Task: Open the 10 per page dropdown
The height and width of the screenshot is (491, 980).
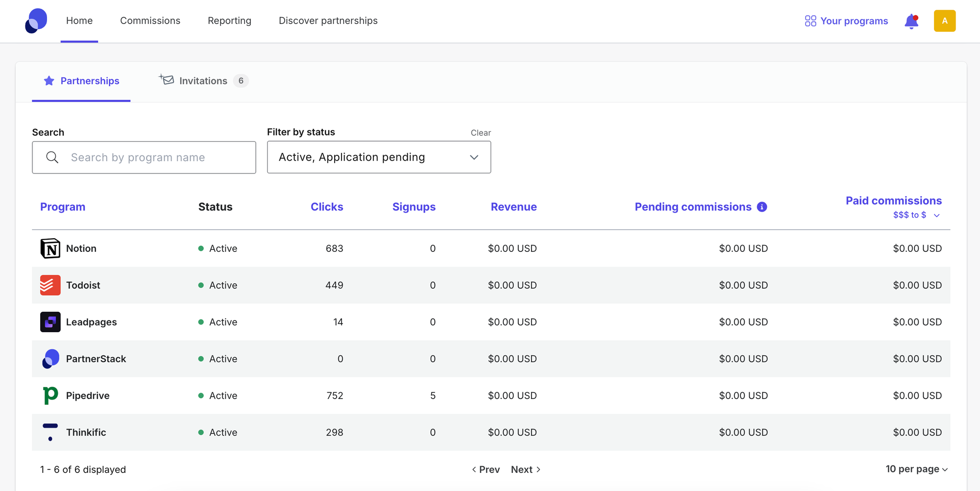Action: pyautogui.click(x=916, y=469)
